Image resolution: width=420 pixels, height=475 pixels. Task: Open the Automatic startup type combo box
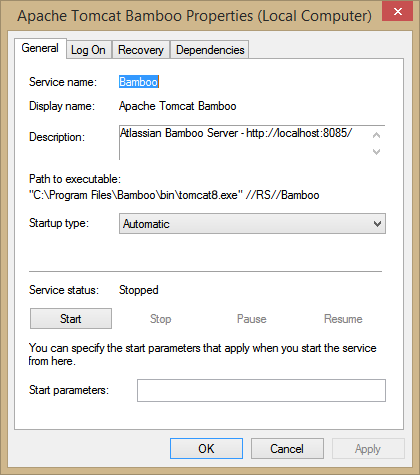point(252,224)
